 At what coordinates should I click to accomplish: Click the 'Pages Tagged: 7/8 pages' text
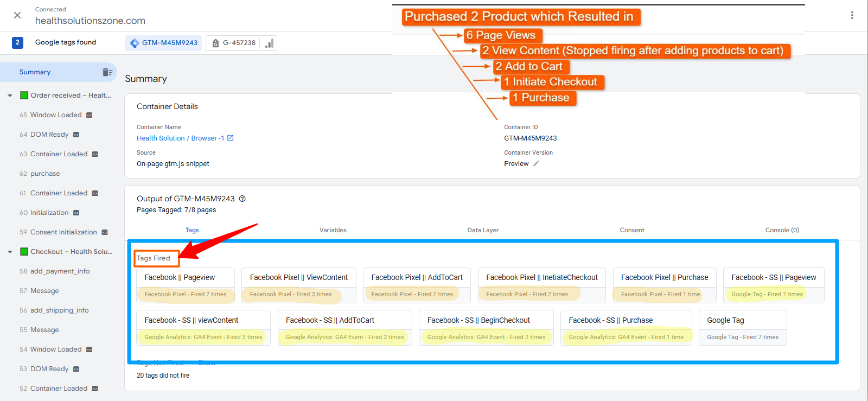(176, 210)
